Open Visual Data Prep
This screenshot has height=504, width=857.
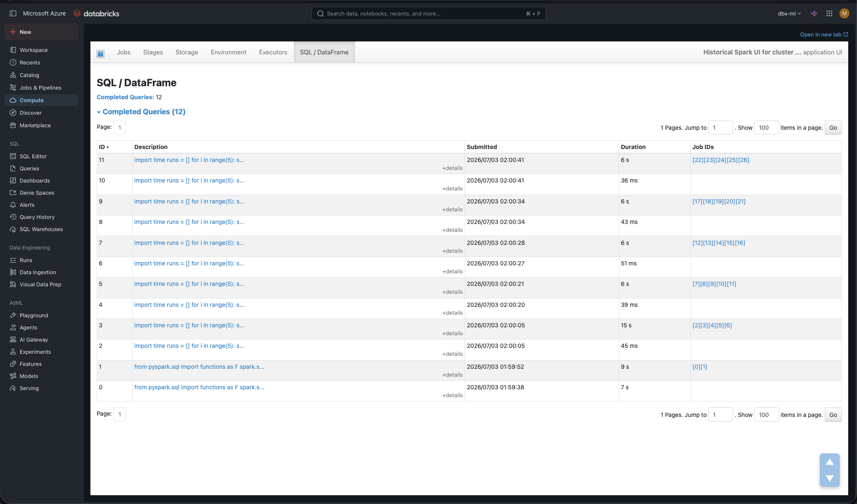(x=41, y=284)
